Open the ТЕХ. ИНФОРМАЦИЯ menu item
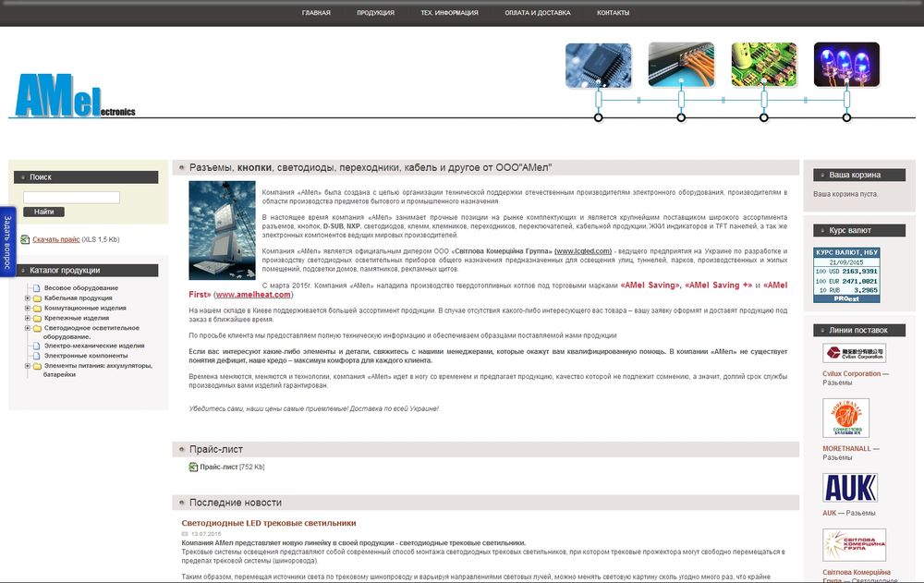Image resolution: width=924 pixels, height=583 pixels. click(x=449, y=12)
